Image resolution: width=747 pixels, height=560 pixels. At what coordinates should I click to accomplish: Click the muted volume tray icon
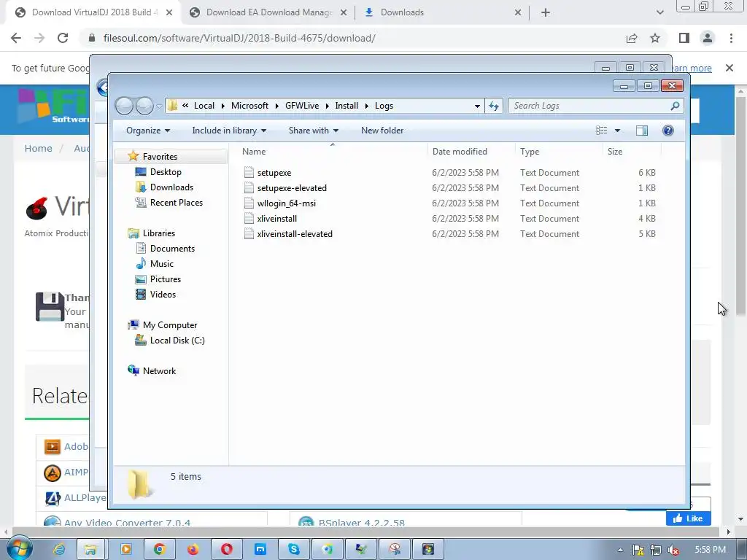tap(673, 551)
